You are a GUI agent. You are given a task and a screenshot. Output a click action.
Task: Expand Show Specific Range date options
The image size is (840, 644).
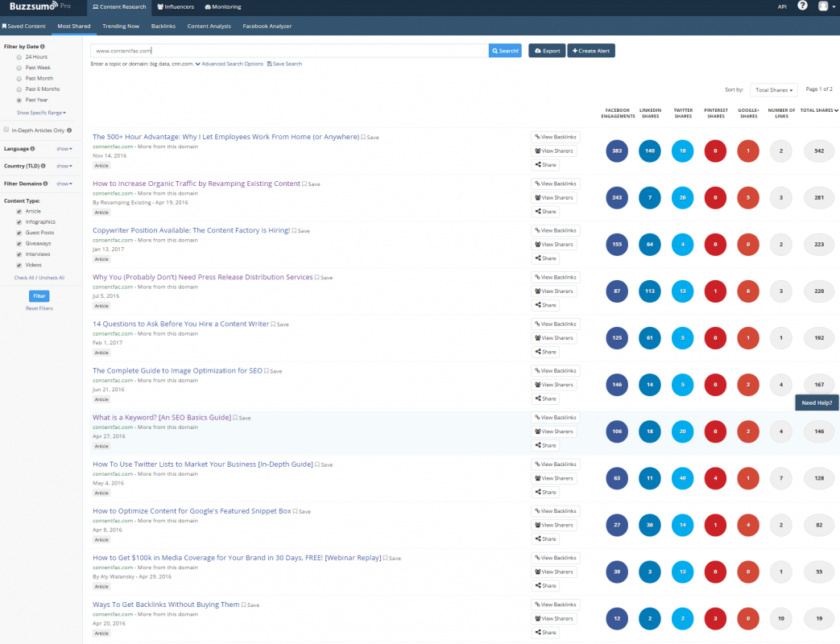point(41,113)
